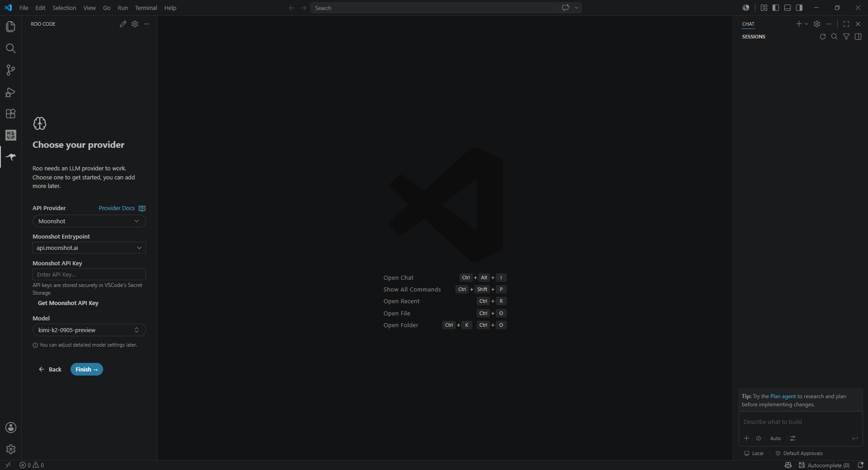Open the Model kimi-k2-0905-preview selector
This screenshot has height=470, width=868.
coord(89,330)
